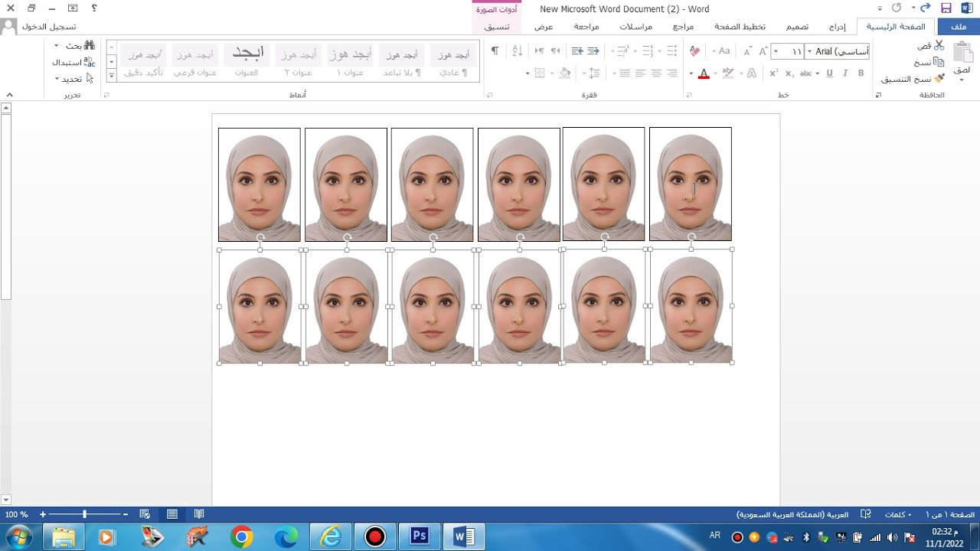Click the Format Painter brush icon
The height and width of the screenshot is (551, 980).
point(939,79)
